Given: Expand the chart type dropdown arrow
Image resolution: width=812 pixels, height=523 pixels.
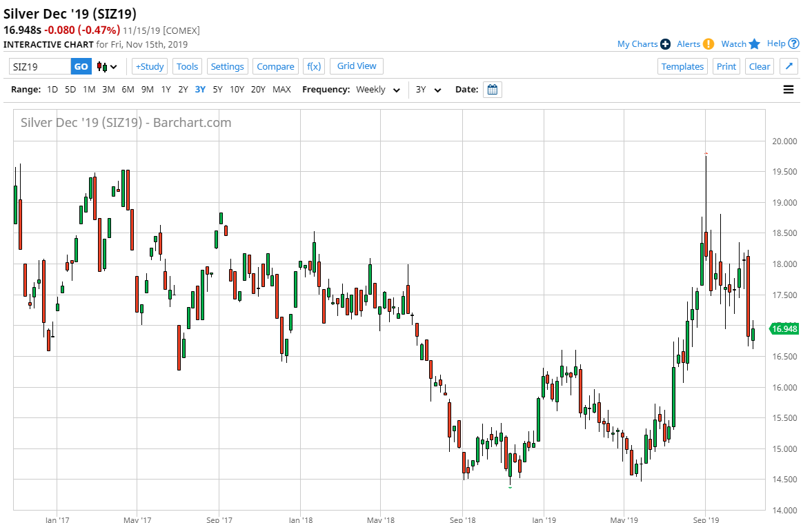Looking at the screenshot, I should (x=114, y=67).
